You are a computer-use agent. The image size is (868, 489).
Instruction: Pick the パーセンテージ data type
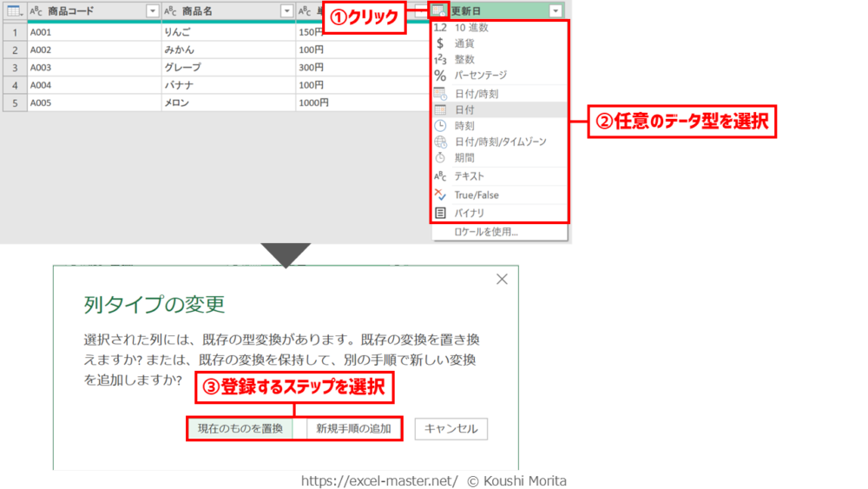pyautogui.click(x=480, y=76)
